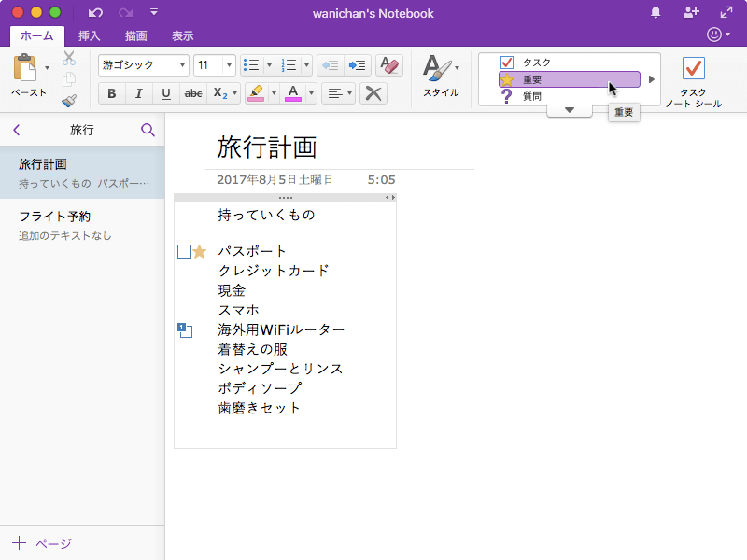747x560 pixels.
Task: Toggle subscript formatting
Action: pos(219,93)
